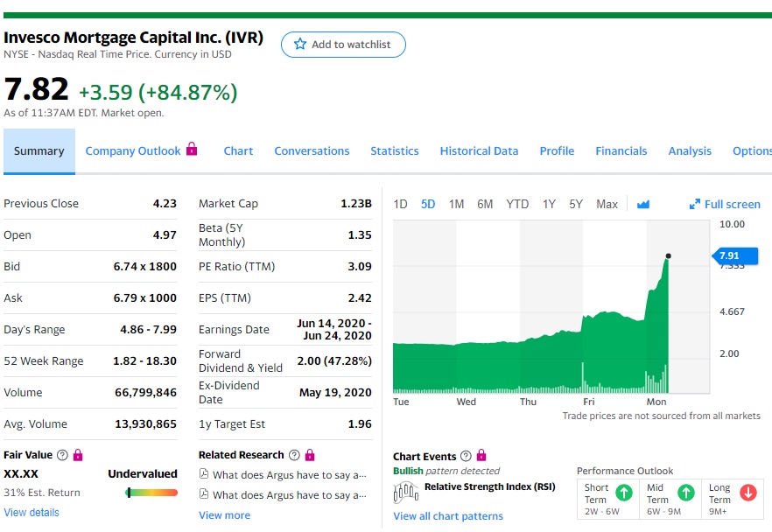Add IVR to watchlist
772x532 pixels.
343,45
